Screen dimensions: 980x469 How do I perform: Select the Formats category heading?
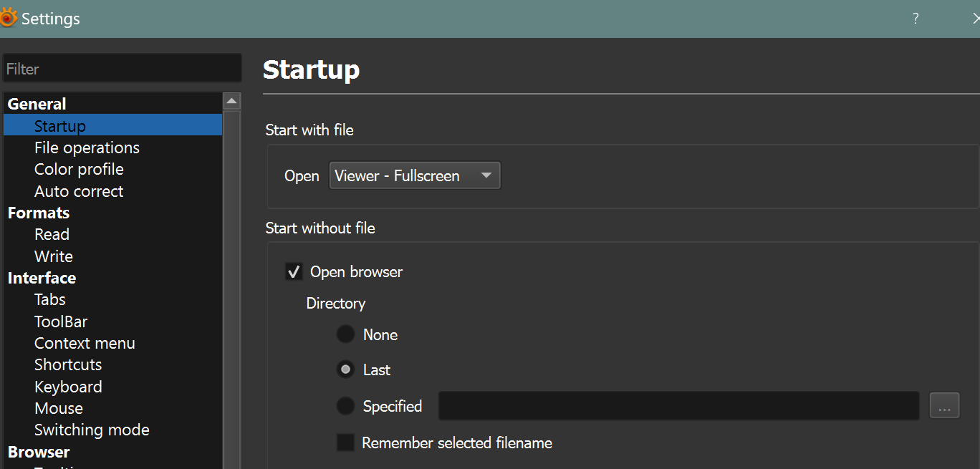click(x=39, y=213)
